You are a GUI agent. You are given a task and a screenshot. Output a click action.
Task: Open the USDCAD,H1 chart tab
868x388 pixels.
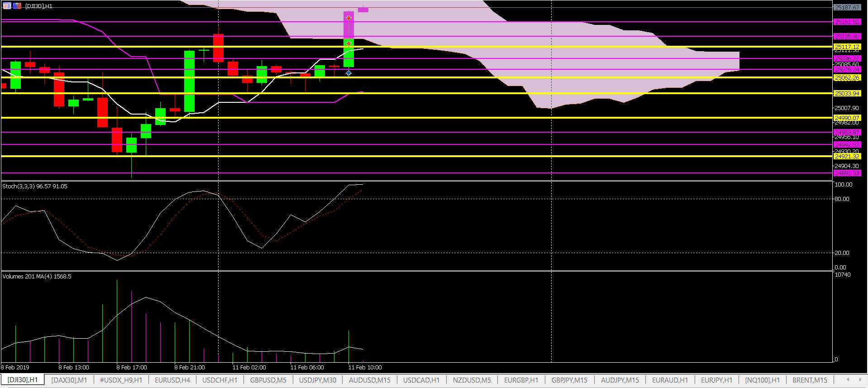coord(421,380)
